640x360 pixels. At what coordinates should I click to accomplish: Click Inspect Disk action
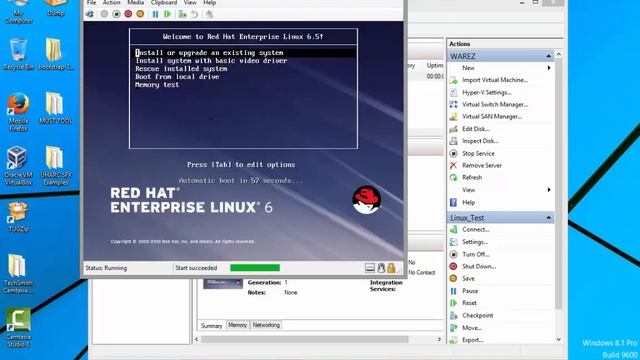tap(480, 141)
